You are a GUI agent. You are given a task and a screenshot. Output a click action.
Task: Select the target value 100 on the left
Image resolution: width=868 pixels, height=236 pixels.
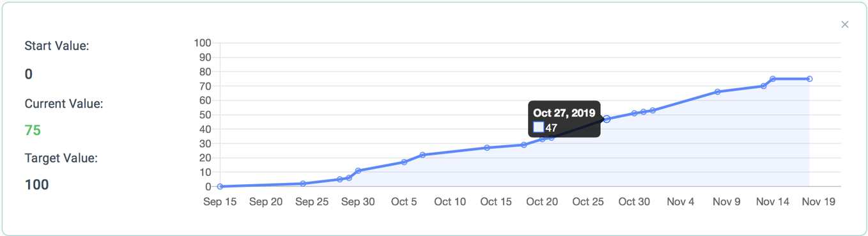pos(36,185)
